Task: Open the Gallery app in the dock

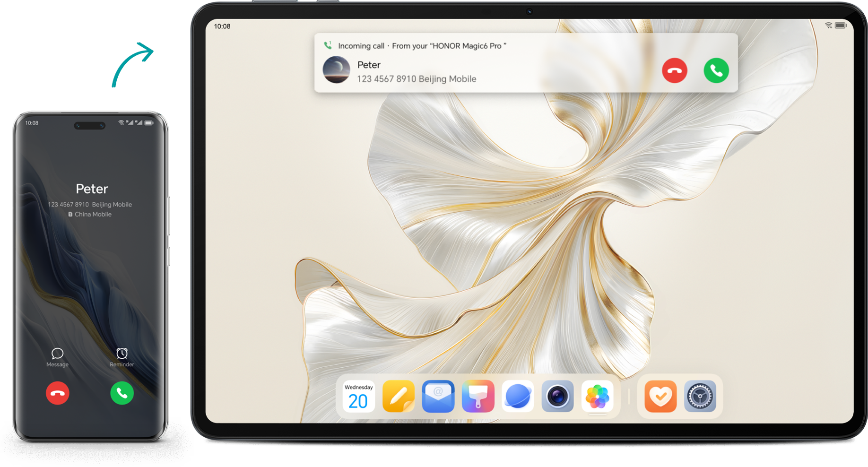Action: (x=598, y=396)
